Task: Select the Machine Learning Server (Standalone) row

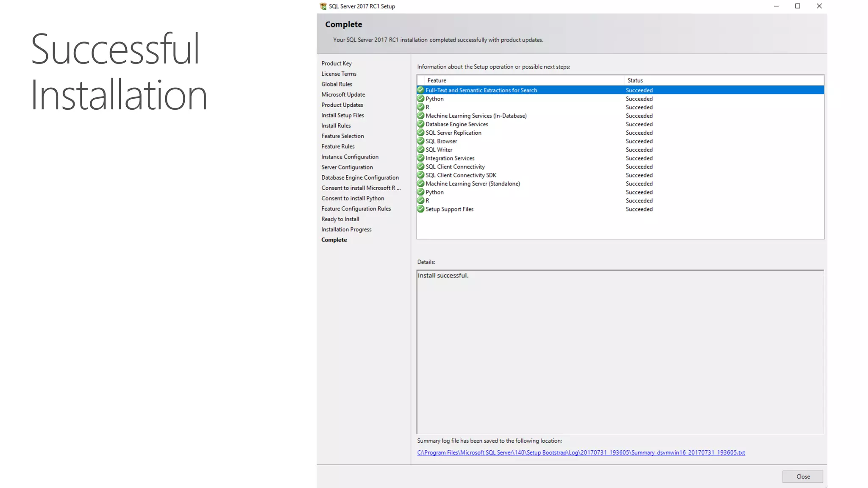Action: click(x=620, y=183)
